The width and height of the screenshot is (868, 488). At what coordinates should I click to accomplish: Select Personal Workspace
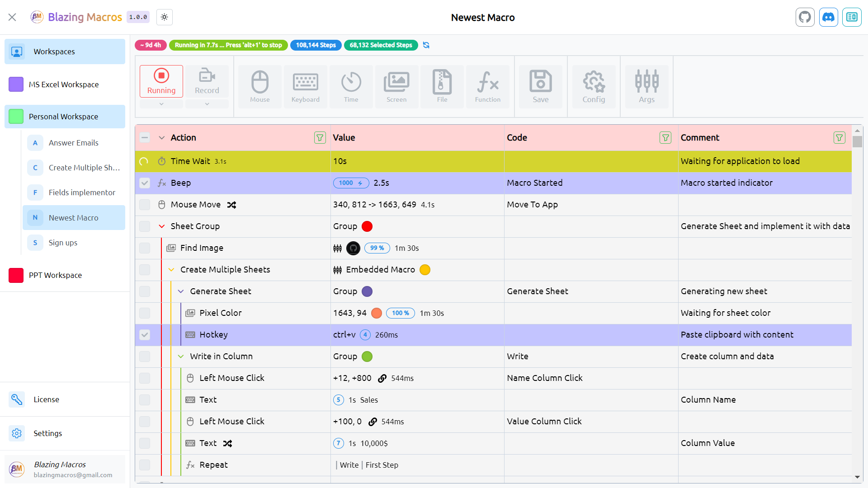point(65,117)
